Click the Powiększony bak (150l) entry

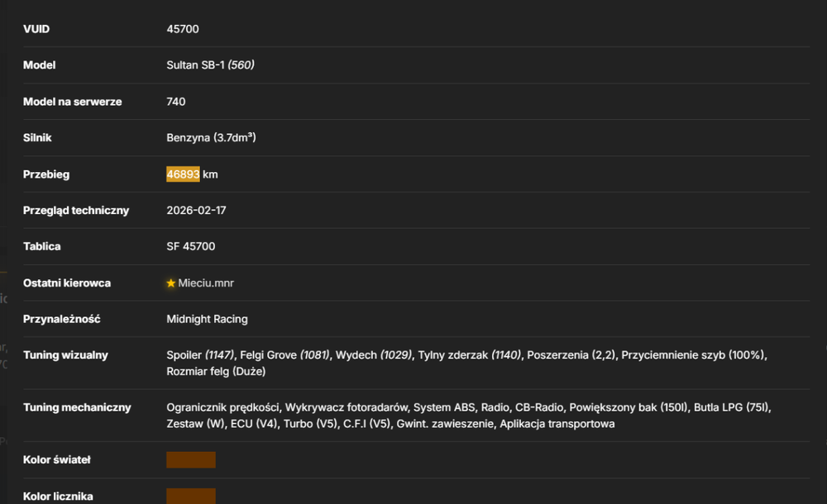pyautogui.click(x=629, y=407)
